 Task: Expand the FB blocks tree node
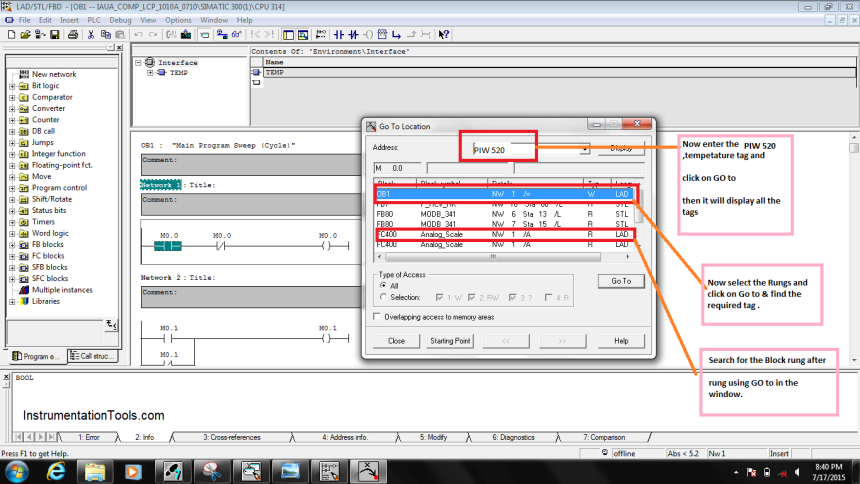[12, 245]
